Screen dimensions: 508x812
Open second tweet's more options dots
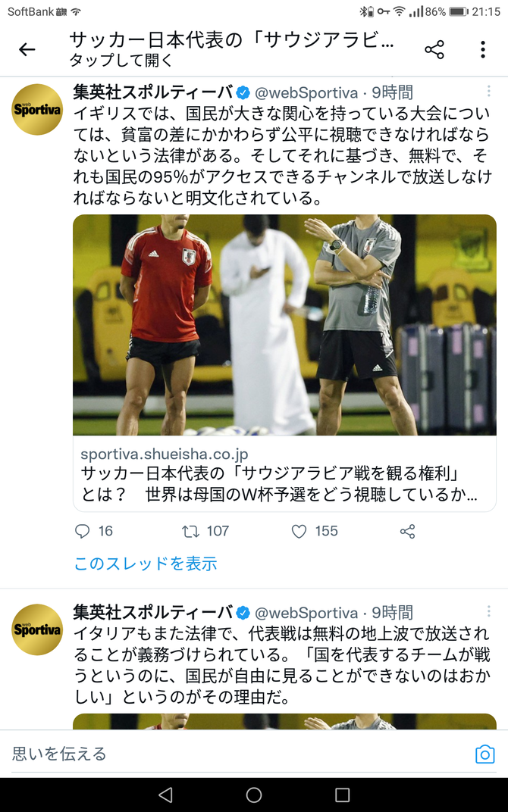[x=488, y=611]
